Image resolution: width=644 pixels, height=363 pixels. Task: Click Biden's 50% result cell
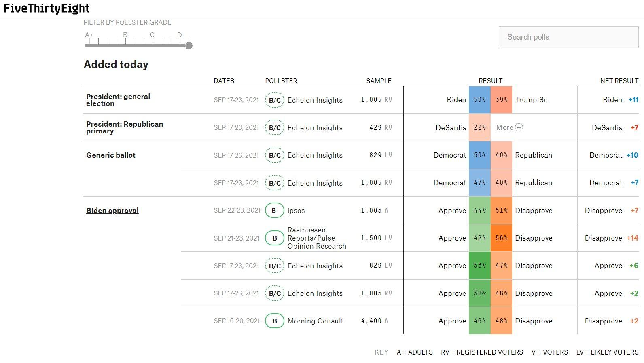(480, 100)
